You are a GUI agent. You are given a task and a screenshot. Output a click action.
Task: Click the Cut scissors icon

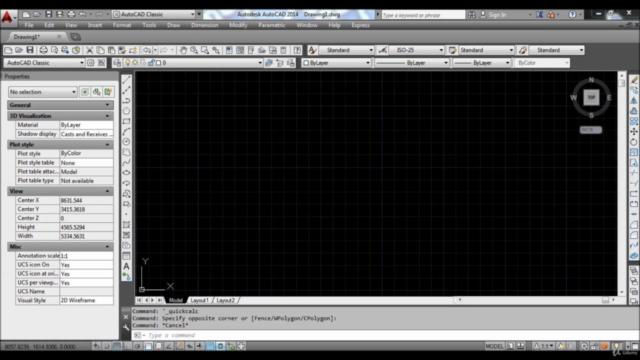click(89, 50)
